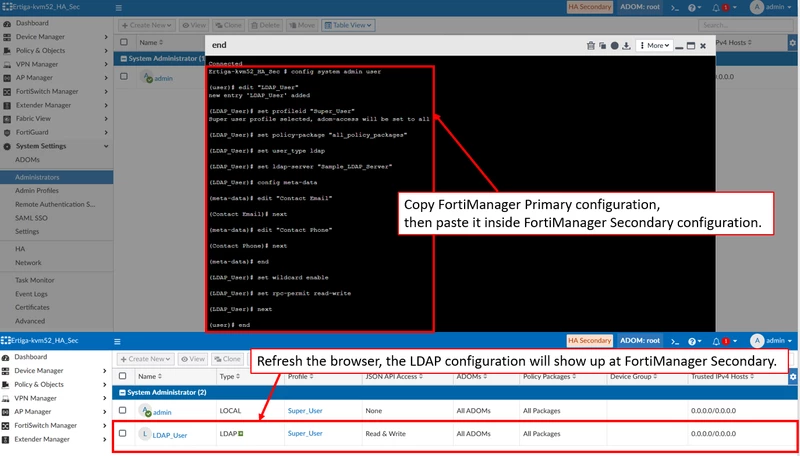
Task: Expand the FortiGuard sidebar chevron
Action: (x=106, y=133)
